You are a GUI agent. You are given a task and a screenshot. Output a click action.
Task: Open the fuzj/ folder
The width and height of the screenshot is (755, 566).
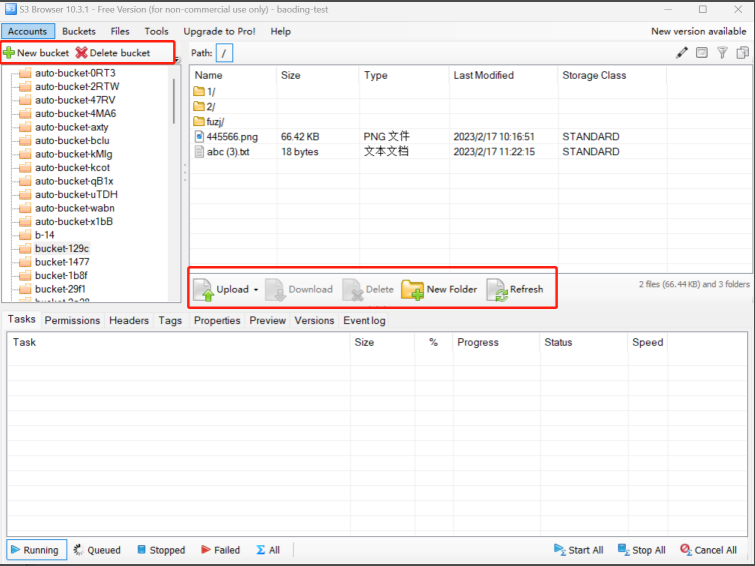click(x=208, y=121)
